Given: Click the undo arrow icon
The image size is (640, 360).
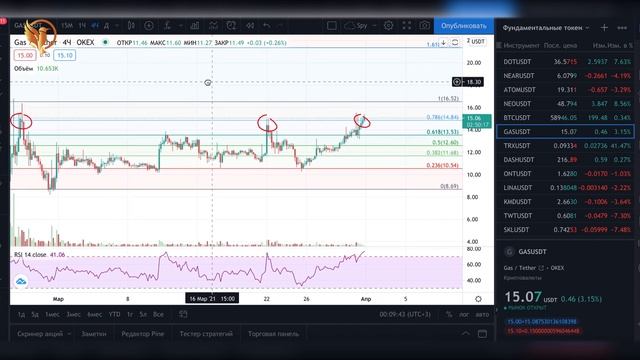Looking at the screenshot, I should click(267, 26).
